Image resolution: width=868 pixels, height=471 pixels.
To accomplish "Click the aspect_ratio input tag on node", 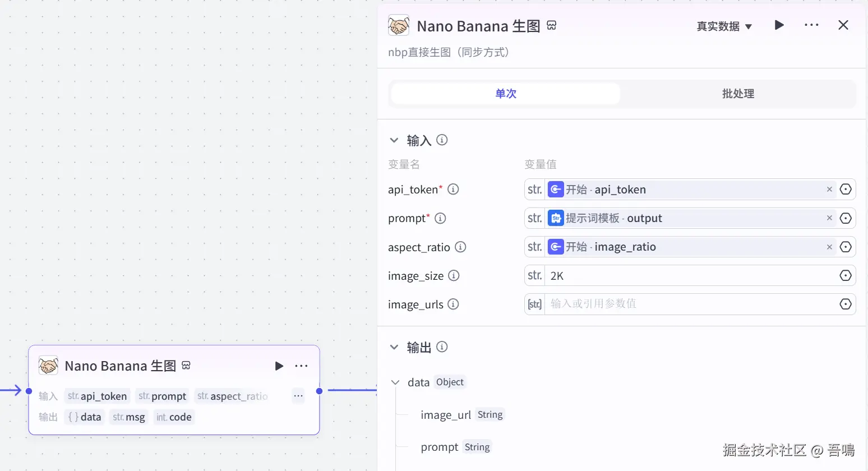I will coord(232,396).
